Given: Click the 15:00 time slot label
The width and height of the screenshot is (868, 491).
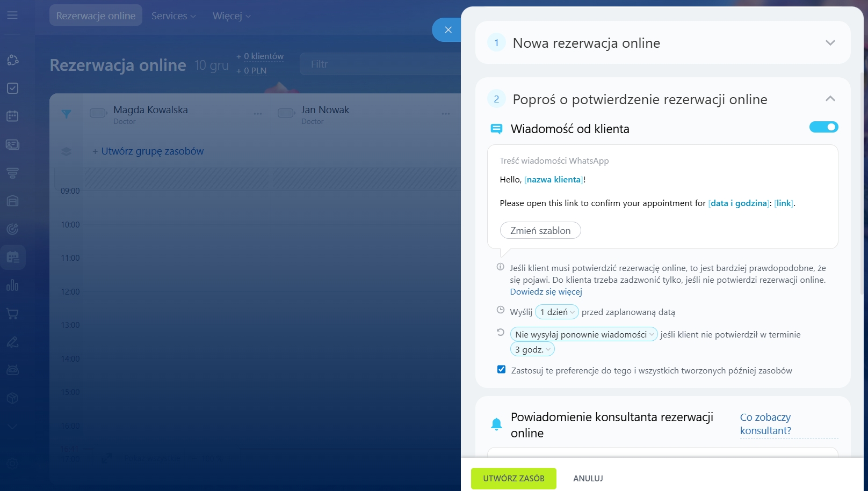Looking at the screenshot, I should (x=70, y=392).
